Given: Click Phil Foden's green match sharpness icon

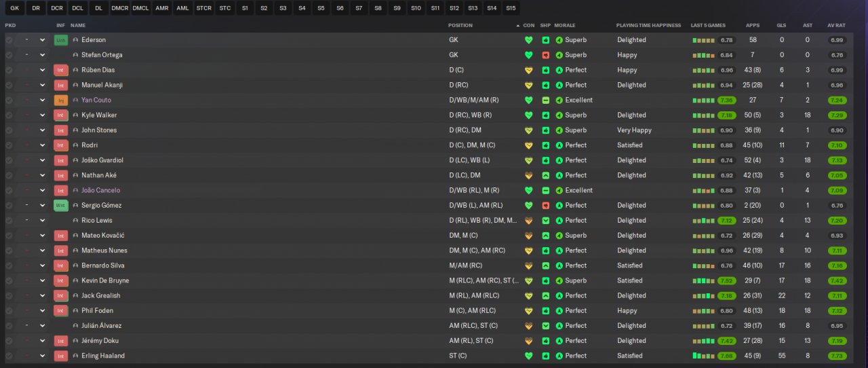Looking at the screenshot, I should [545, 310].
